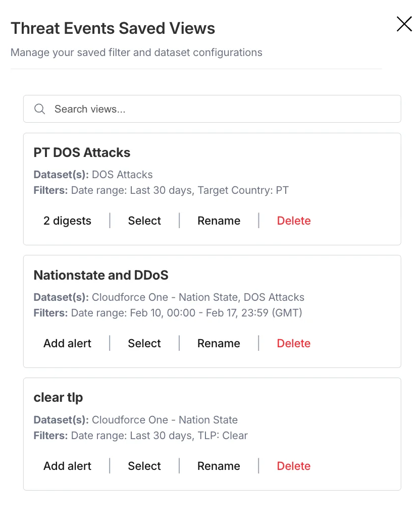Select the PT DOS Attacks view
This screenshot has height=532, width=419.
(x=144, y=221)
